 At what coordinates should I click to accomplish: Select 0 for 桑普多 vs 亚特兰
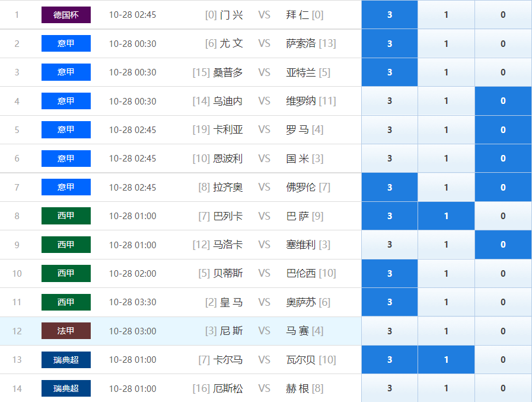coord(503,72)
